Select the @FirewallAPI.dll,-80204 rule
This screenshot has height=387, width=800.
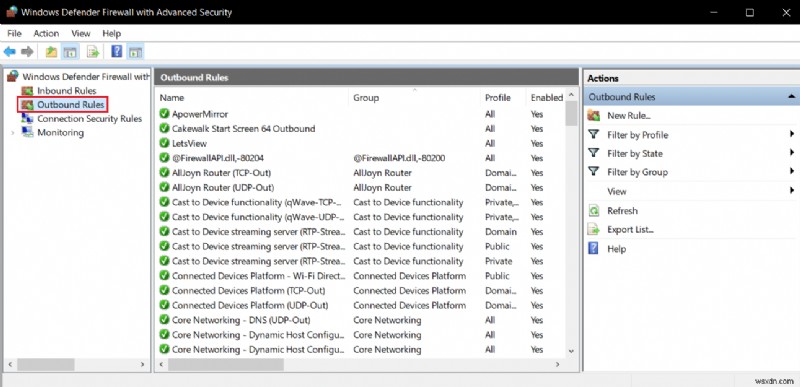[x=218, y=158]
